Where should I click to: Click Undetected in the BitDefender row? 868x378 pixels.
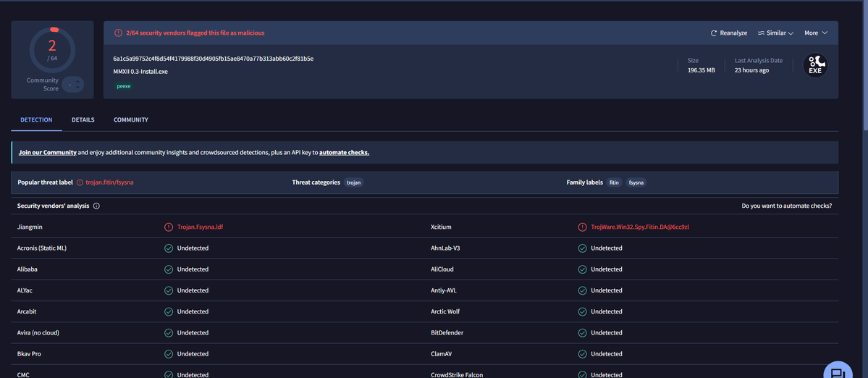coord(606,332)
